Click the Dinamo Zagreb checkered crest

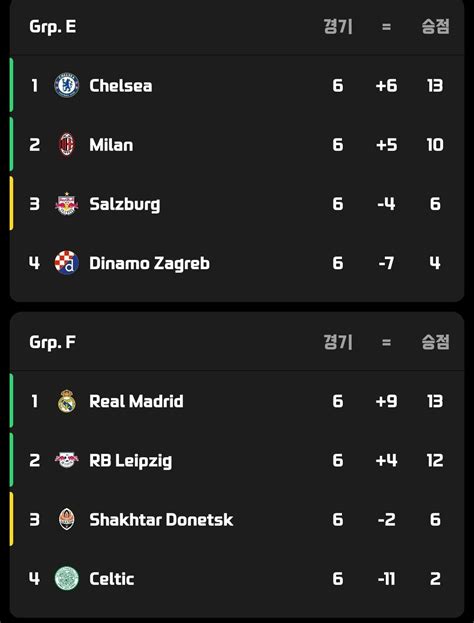click(x=67, y=263)
